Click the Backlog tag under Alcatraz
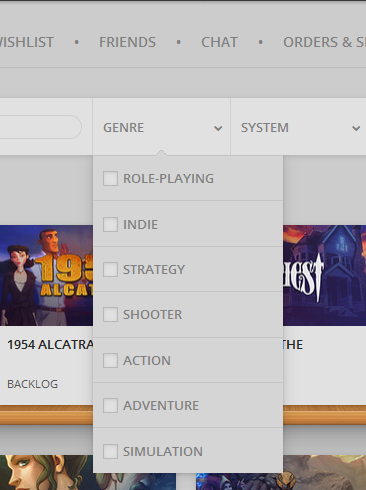Viewport: 366px width, 490px height. (32, 384)
